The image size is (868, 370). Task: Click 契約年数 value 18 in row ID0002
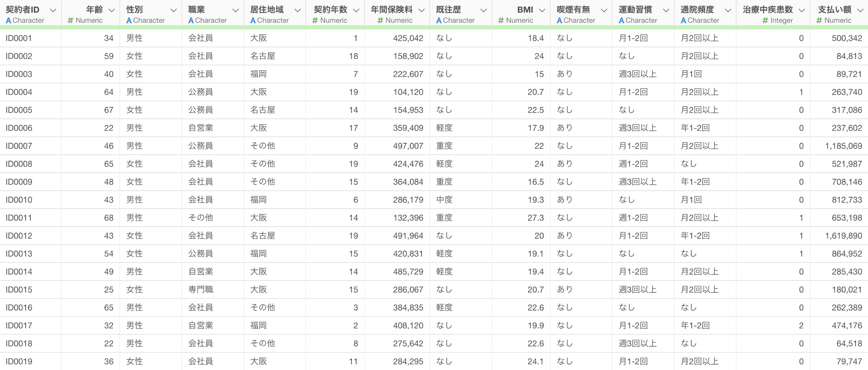[x=353, y=56]
